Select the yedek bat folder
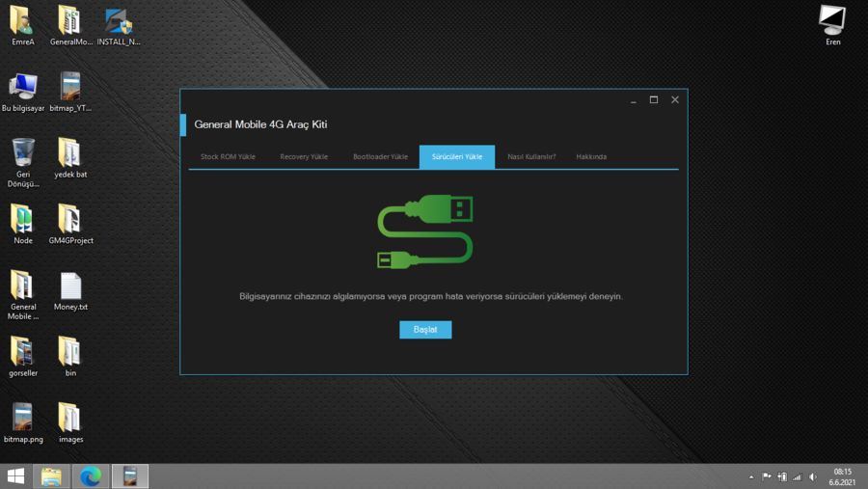868x489 pixels. point(70,158)
